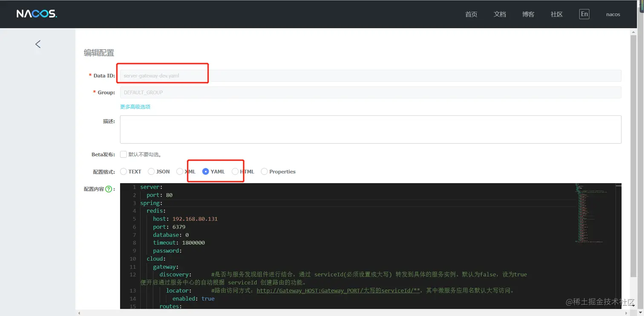Open the 文档 menu item
This screenshot has width=644, height=316.
tap(500, 14)
